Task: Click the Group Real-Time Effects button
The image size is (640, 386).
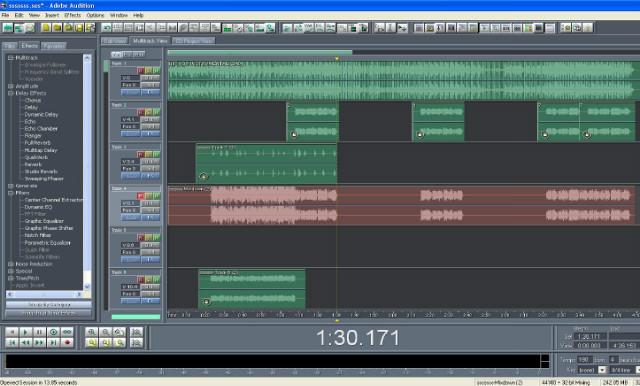Action: (49, 313)
